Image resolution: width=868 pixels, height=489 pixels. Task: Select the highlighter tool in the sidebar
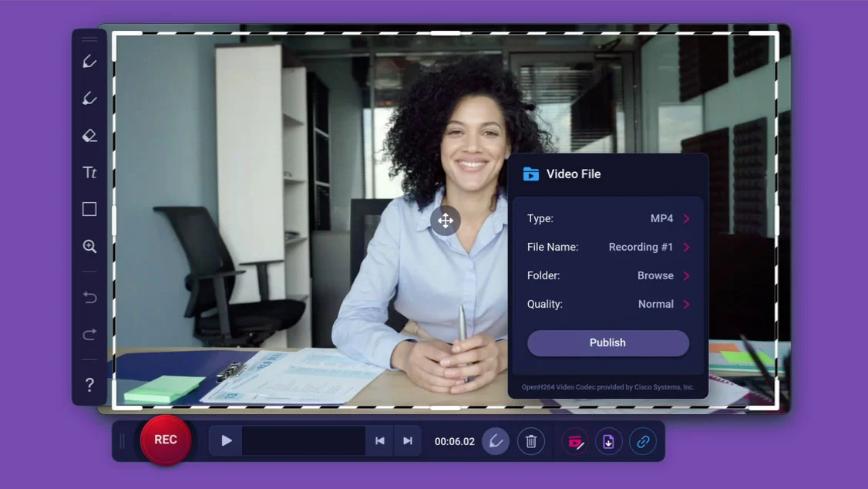[89, 99]
